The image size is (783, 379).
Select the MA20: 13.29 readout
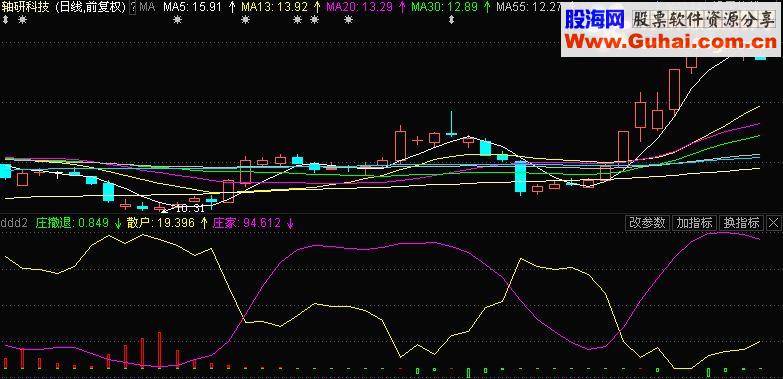pos(360,7)
